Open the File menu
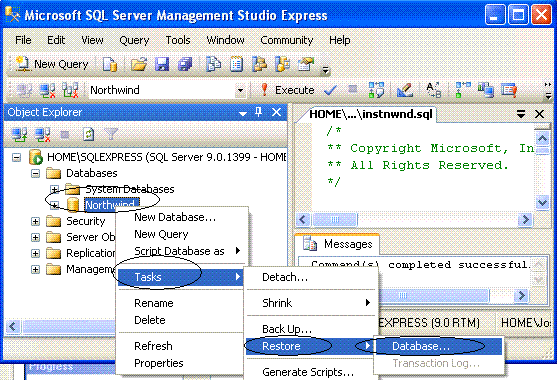557x380 pixels. [x=23, y=40]
